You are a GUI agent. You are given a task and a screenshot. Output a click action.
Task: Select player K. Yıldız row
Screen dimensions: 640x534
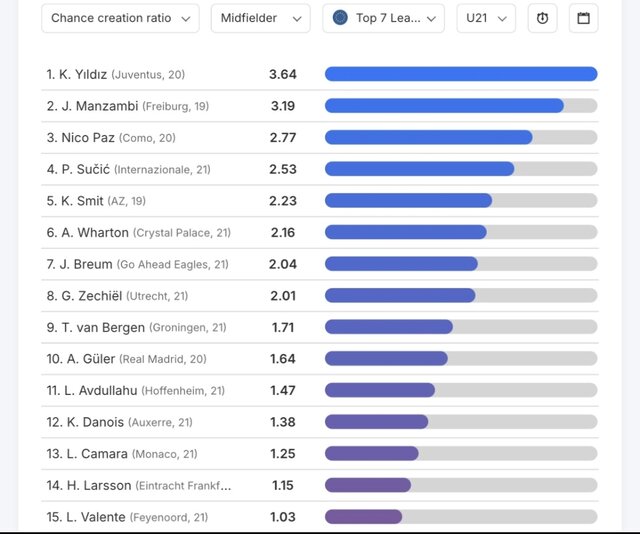(x=320, y=74)
